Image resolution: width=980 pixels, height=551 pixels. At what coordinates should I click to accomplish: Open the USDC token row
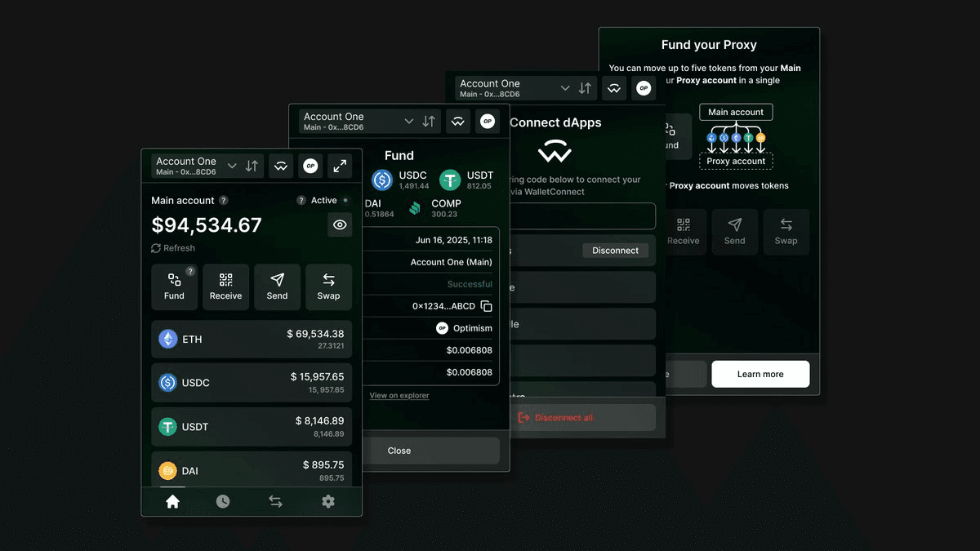(252, 383)
